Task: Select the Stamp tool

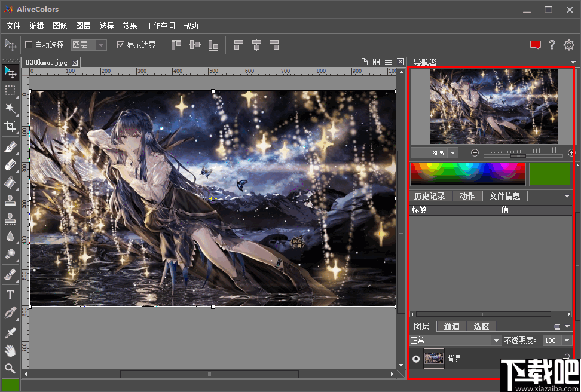Action: 10,200
